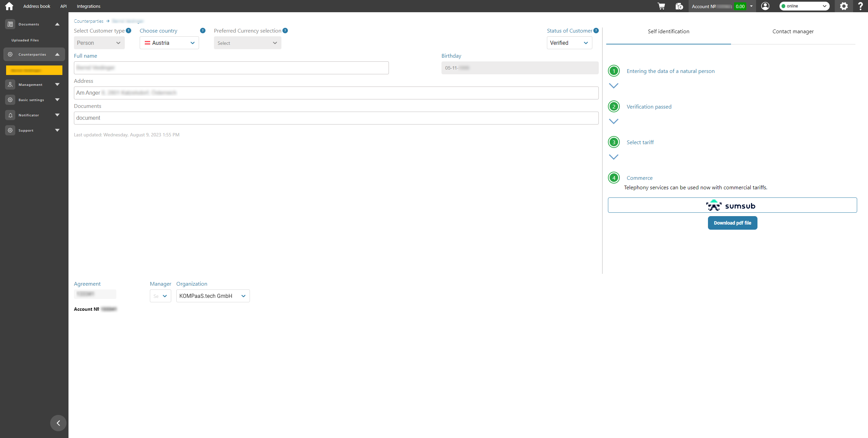Open the settings gear icon
The image size is (868, 438).
tap(844, 6)
